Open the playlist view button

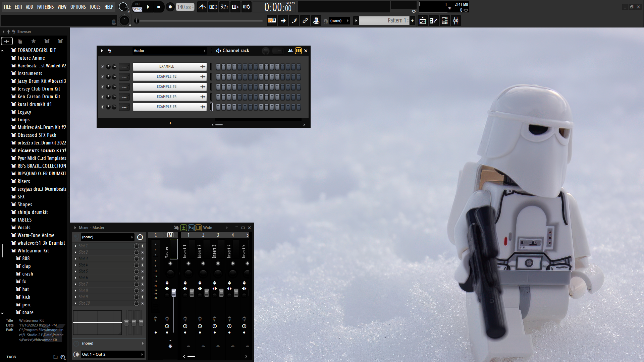[423, 21]
